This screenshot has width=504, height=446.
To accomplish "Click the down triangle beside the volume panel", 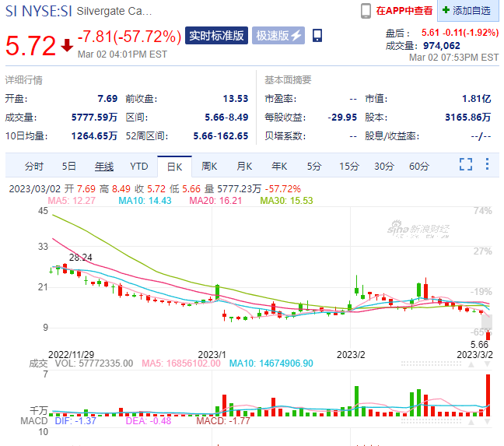I will pos(488,364).
